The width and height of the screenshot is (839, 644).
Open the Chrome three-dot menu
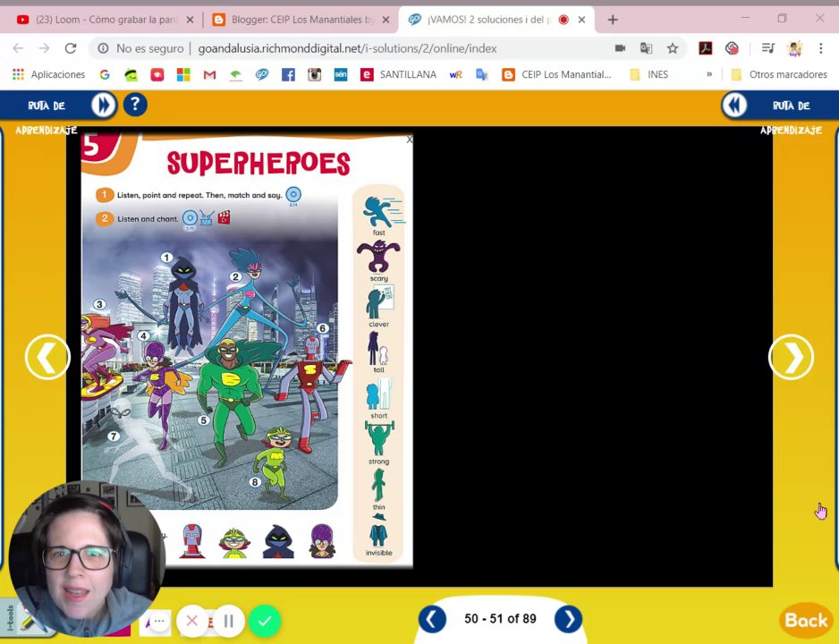click(820, 48)
